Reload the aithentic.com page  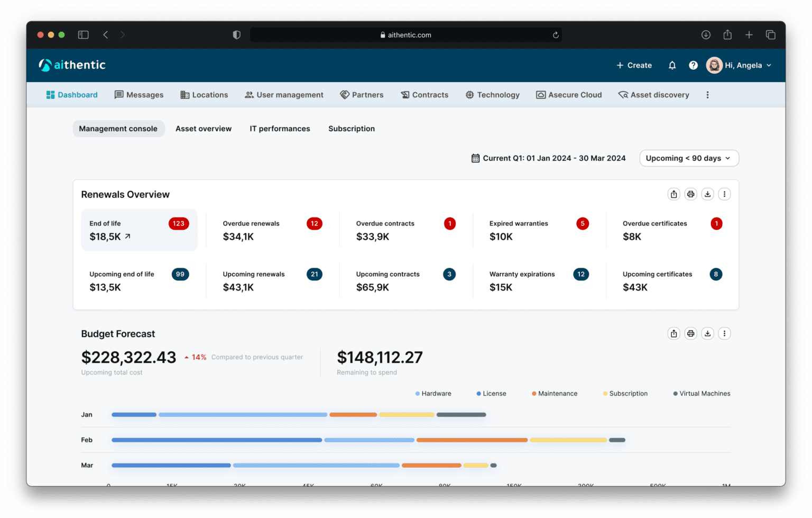click(556, 35)
